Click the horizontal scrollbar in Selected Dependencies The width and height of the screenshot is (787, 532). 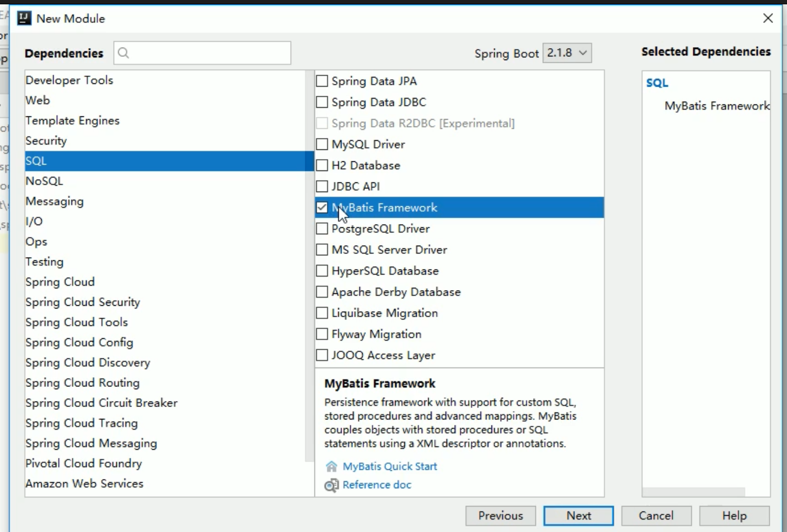(x=694, y=492)
